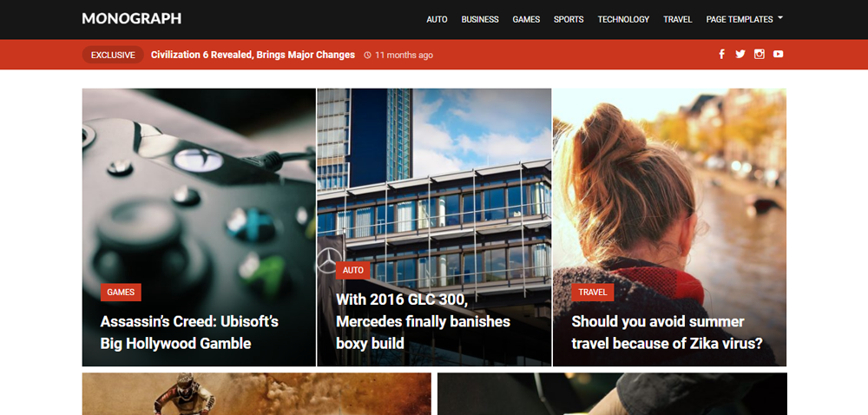Click the AUTO category tag on the building image
Screen dimensions: 868x415
pos(353,270)
